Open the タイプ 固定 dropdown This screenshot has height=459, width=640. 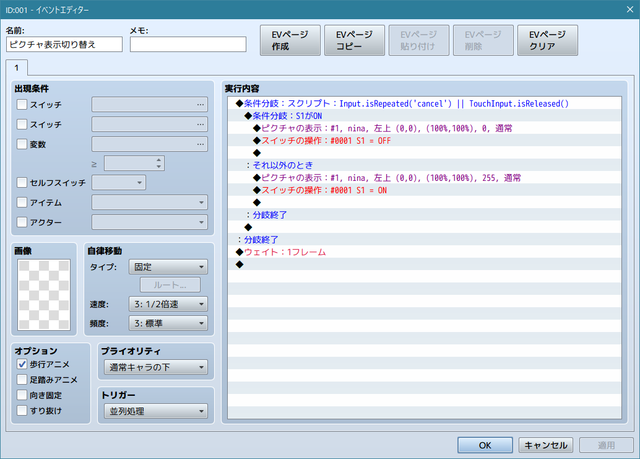[x=168, y=267]
